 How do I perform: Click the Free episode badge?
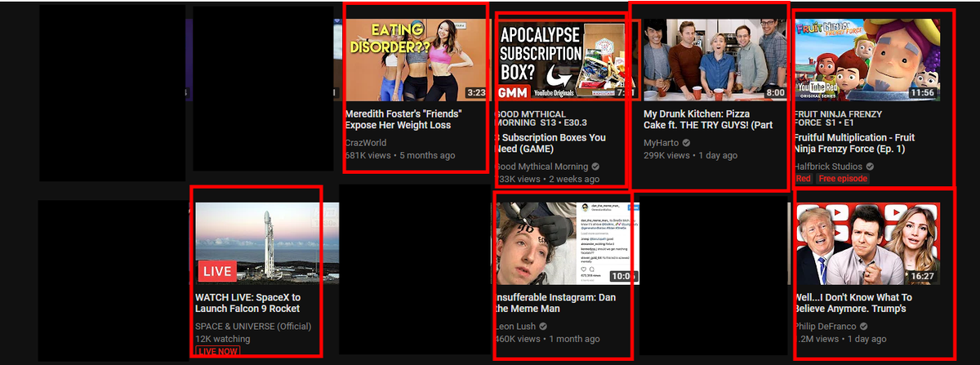844,178
